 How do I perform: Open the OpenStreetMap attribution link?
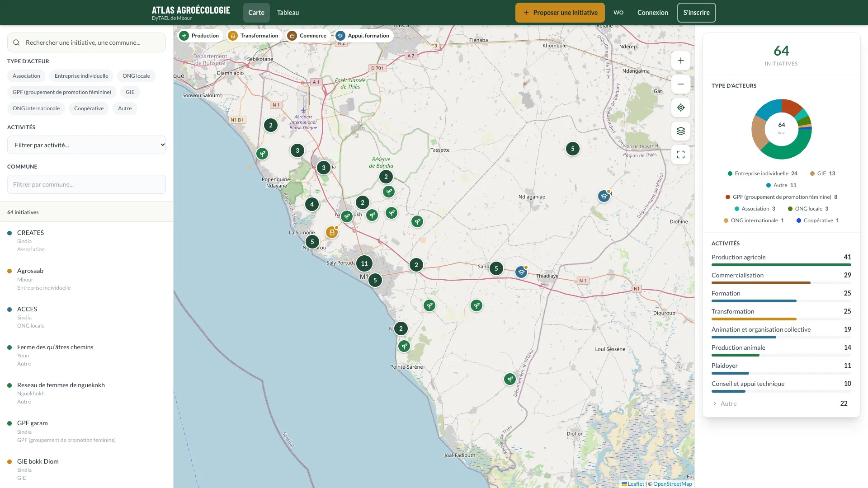click(673, 484)
